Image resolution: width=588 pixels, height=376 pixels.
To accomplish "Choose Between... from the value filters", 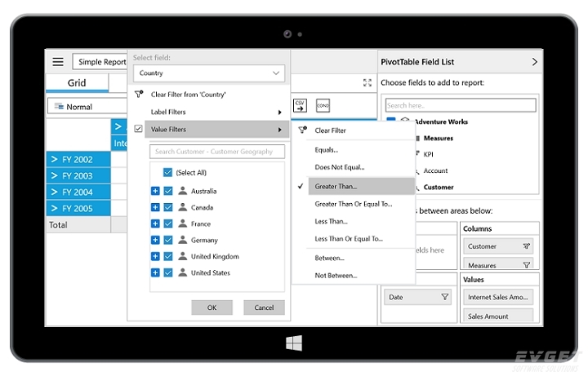I will [x=331, y=258].
